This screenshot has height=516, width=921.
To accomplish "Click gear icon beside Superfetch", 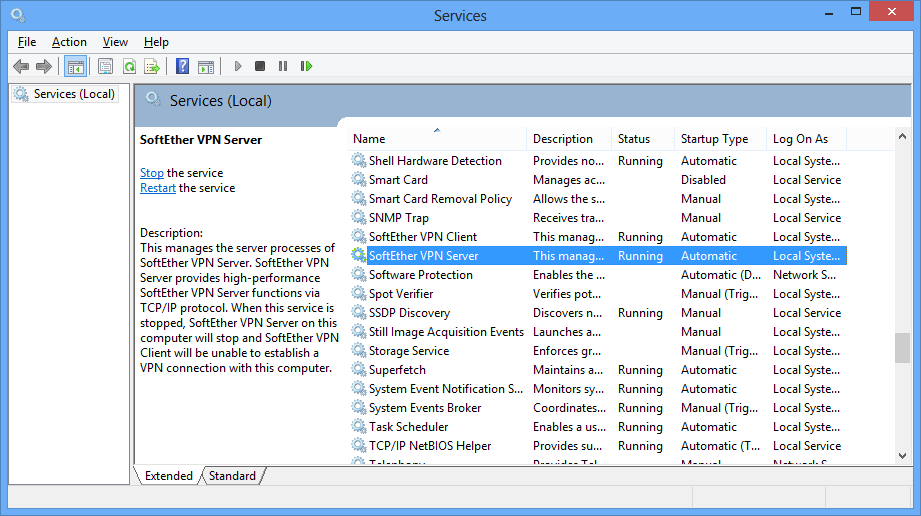I will point(359,370).
